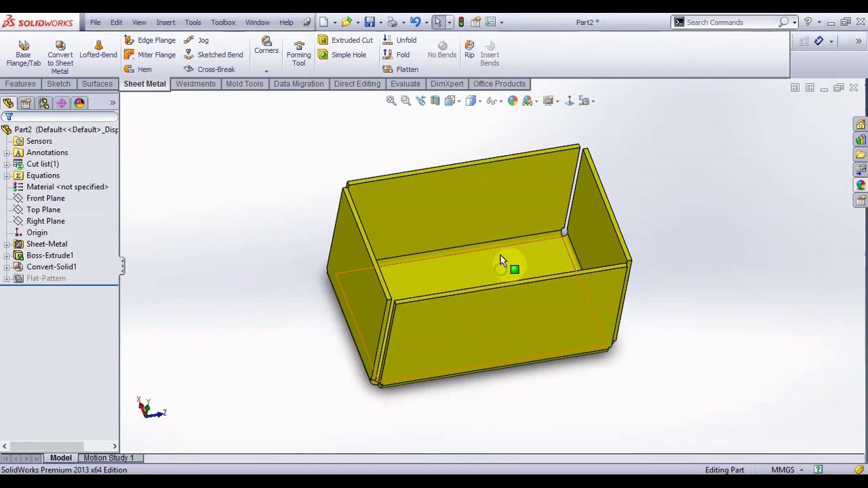Switch to the Weldments tab

[195, 84]
